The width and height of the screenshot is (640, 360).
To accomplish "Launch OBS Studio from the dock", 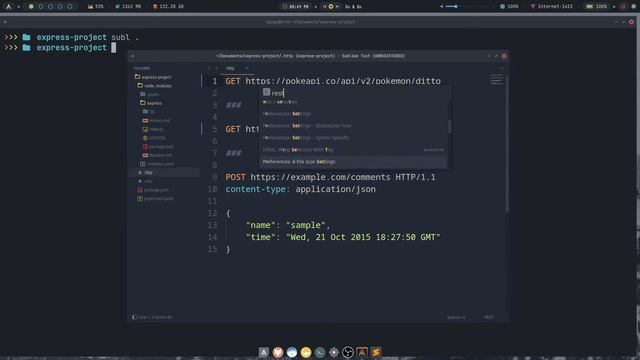I will [x=348, y=352].
